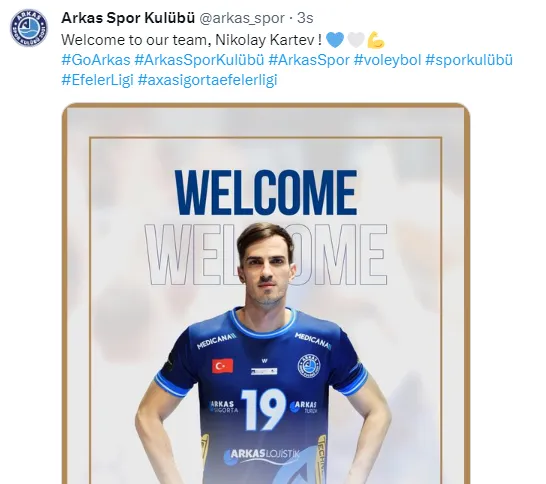Open the Arkas Spor profile avatar
This screenshot has width=546, height=484.
click(29, 28)
